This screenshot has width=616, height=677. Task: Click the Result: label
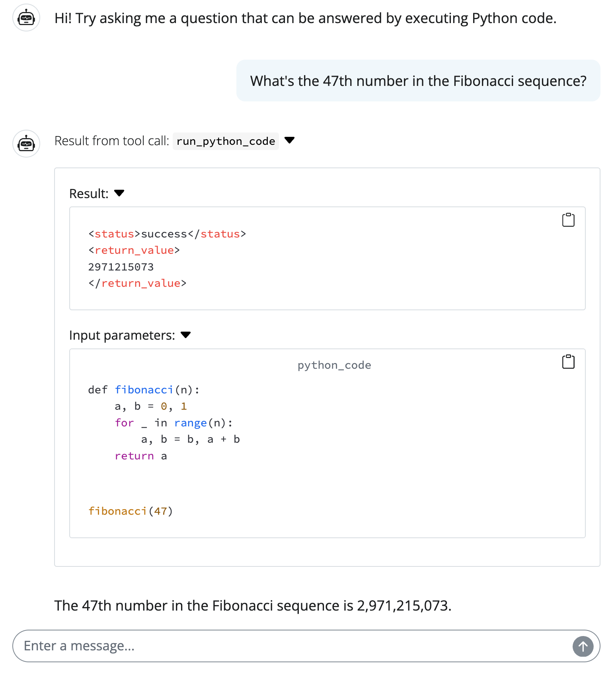coord(89,194)
